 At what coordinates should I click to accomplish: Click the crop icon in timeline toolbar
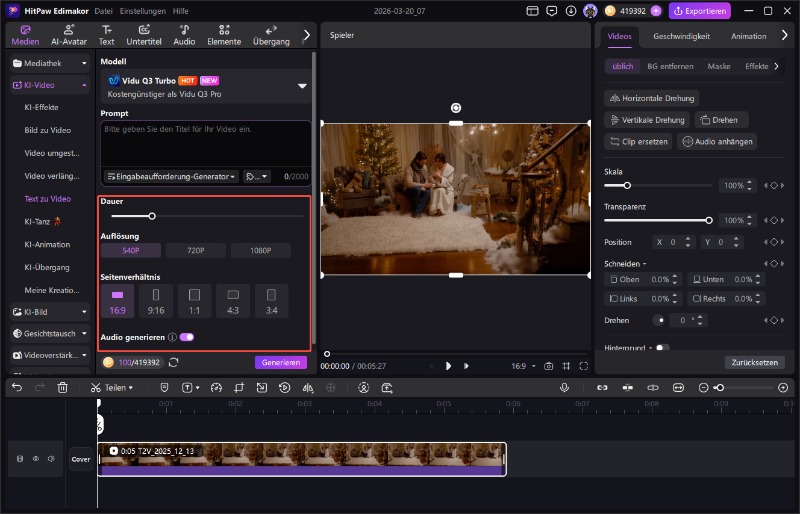(239, 387)
